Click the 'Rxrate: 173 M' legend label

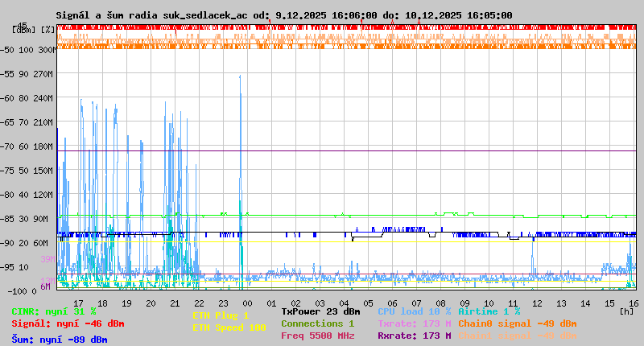[x=414, y=336]
